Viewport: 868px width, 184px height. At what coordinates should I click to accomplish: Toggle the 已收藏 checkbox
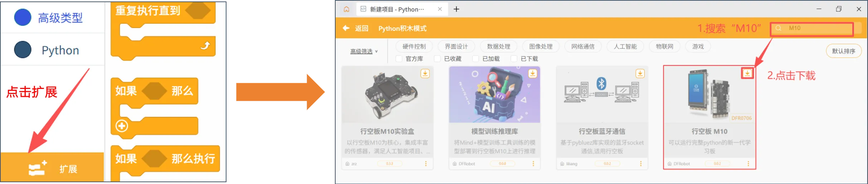437,58
